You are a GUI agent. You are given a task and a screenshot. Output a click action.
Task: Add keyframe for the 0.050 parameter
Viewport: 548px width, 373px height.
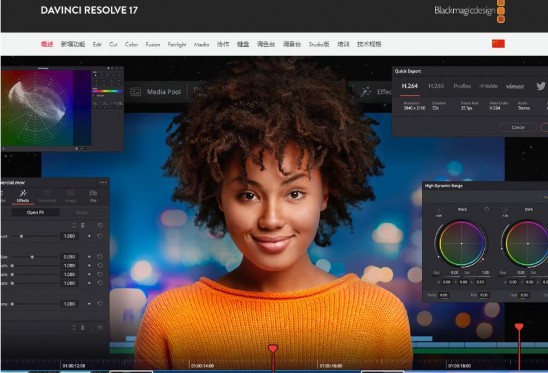pyautogui.click(x=89, y=257)
